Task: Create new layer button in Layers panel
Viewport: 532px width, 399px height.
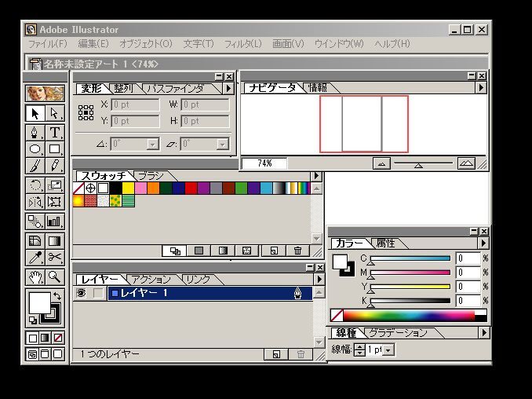Action: 276,354
